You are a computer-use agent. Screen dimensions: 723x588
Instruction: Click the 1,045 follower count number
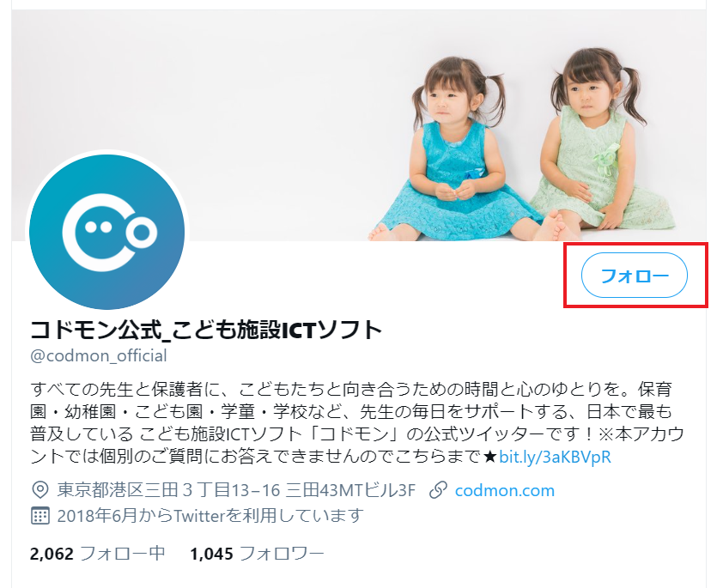tap(211, 554)
